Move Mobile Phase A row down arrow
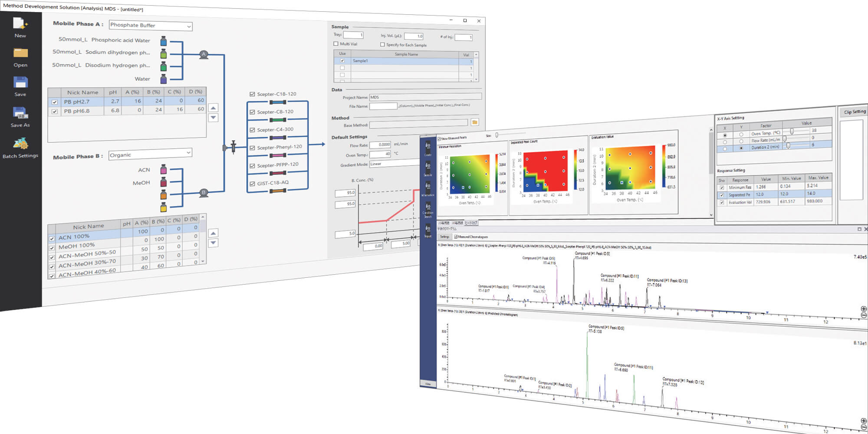The image size is (868, 434). coord(213,117)
